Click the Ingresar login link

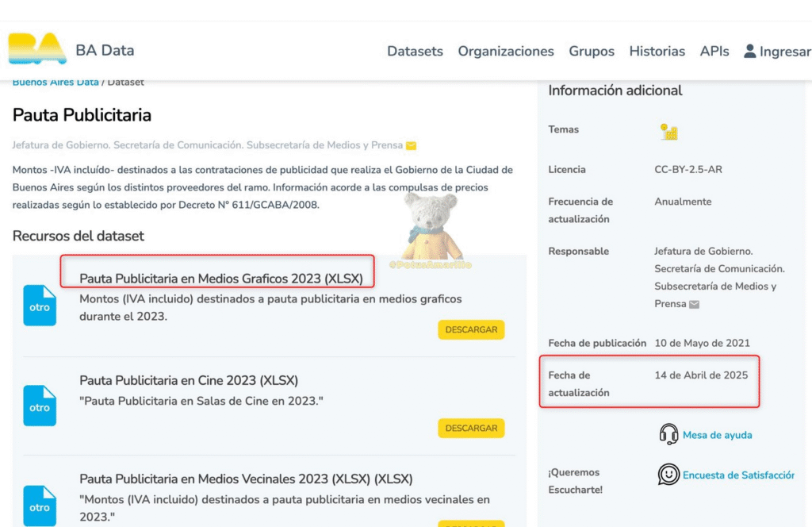(x=785, y=52)
